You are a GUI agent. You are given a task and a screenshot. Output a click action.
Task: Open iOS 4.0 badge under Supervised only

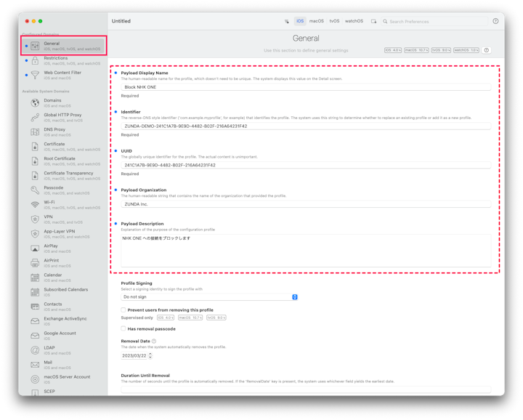tap(166, 318)
